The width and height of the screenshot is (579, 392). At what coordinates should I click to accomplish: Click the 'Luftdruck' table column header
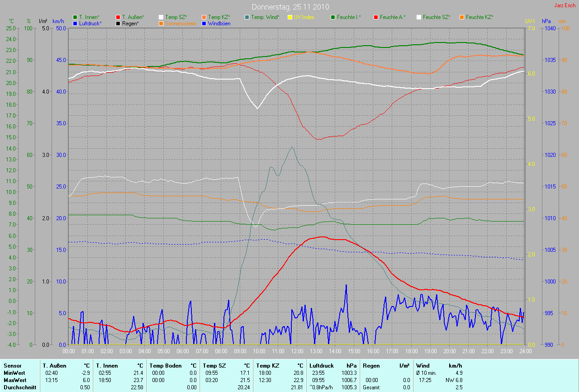(x=322, y=365)
